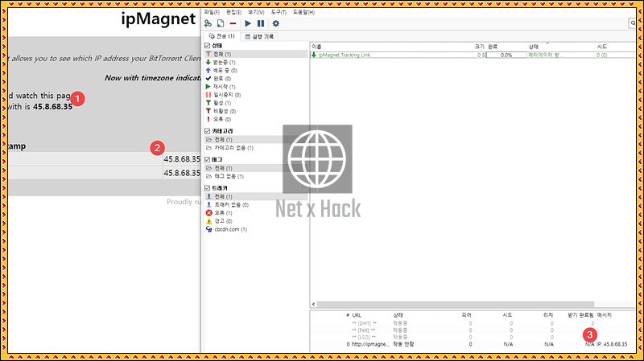Click the add torrent link toolbar icon

pyautogui.click(x=208, y=23)
